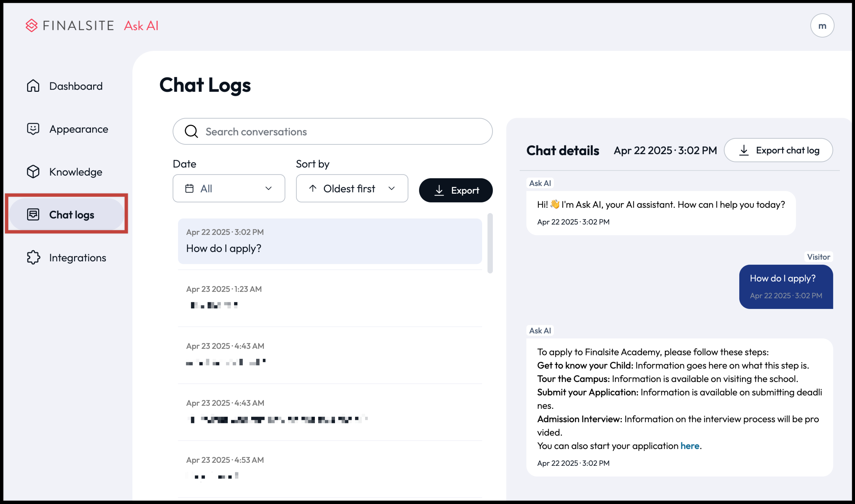Focus the Search conversations field
855x504 pixels.
pos(332,131)
